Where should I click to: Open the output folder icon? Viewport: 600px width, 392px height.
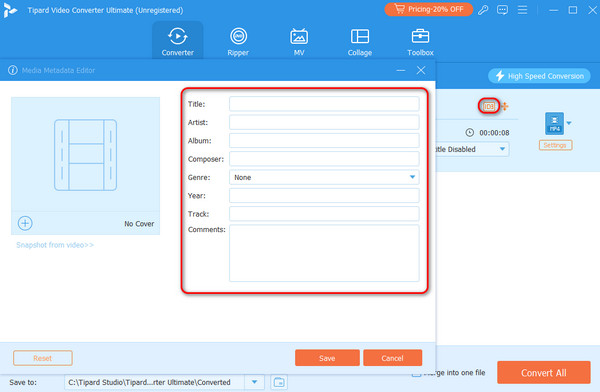pyautogui.click(x=279, y=382)
